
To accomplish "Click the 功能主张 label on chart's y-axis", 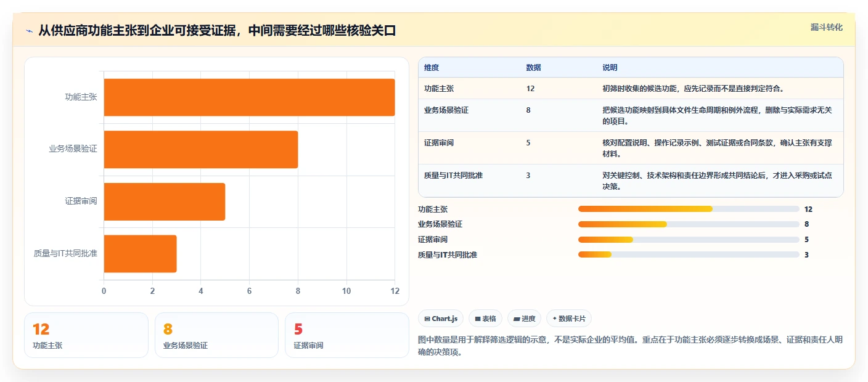I will click(x=81, y=97).
